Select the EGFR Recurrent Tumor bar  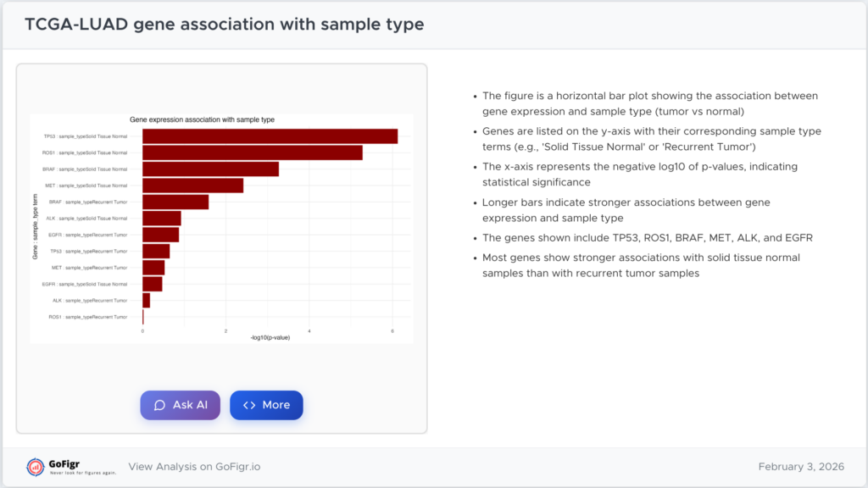tap(160, 235)
